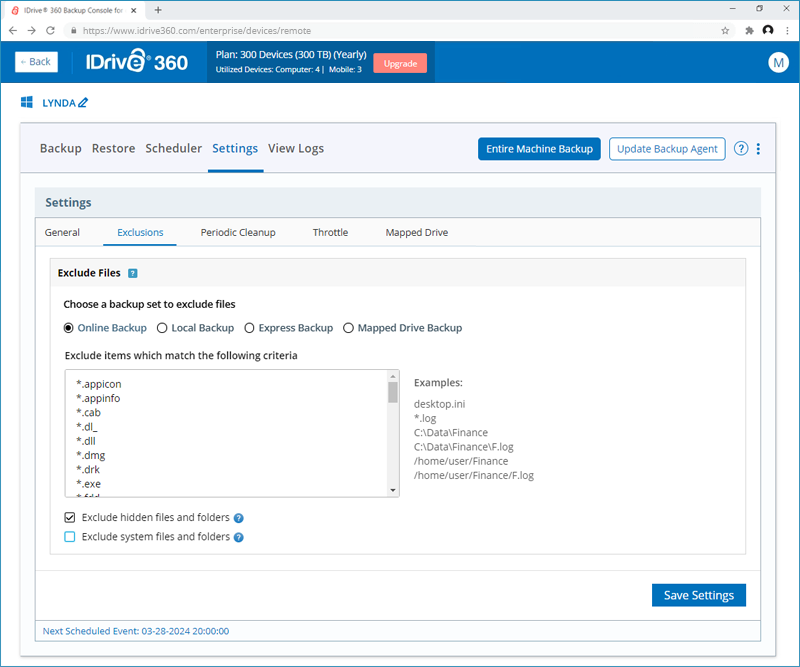Click the /home/user/Finance/F.log example text
This screenshot has width=800, height=667.
(x=473, y=476)
